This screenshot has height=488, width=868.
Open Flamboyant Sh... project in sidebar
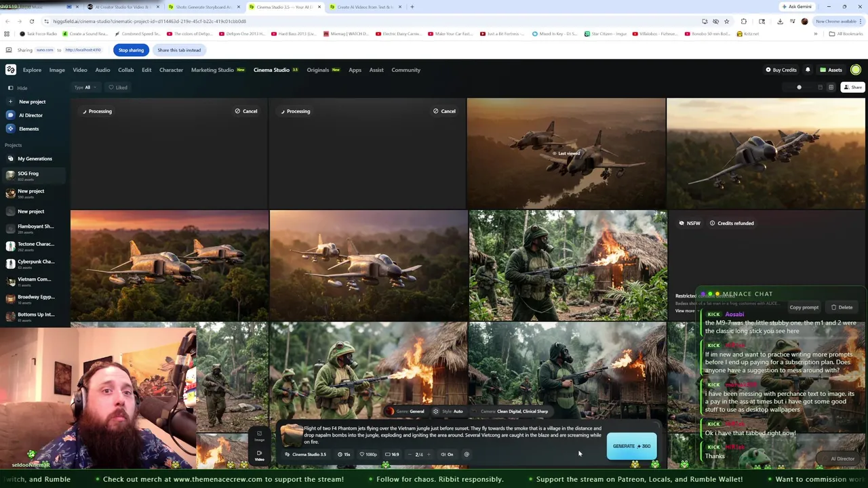34,228
